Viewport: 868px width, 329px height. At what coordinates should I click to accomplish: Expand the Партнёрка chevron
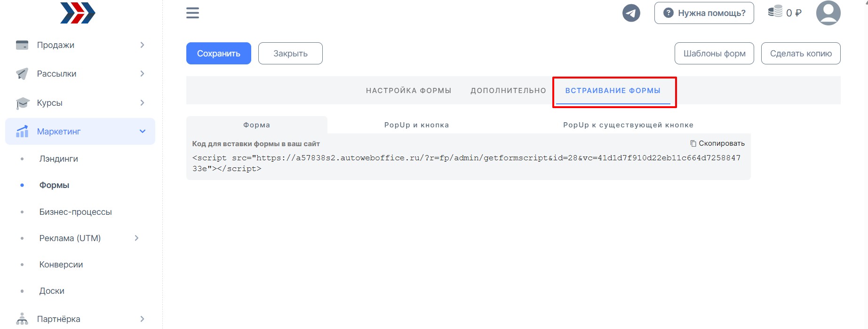142,319
